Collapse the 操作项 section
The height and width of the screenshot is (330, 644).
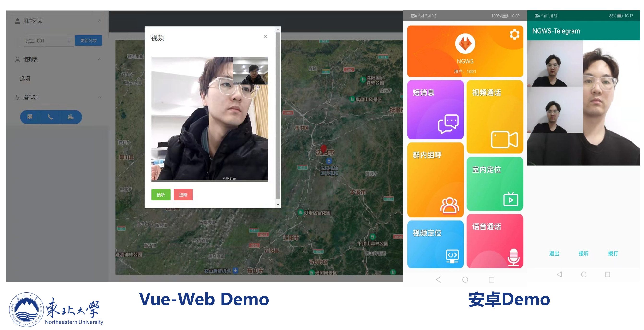pos(100,97)
